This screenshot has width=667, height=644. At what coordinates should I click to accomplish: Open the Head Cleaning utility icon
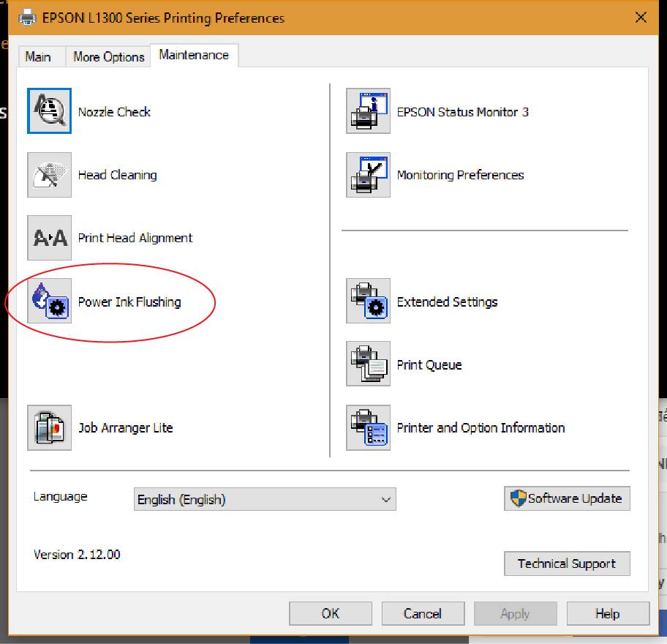pos(49,175)
